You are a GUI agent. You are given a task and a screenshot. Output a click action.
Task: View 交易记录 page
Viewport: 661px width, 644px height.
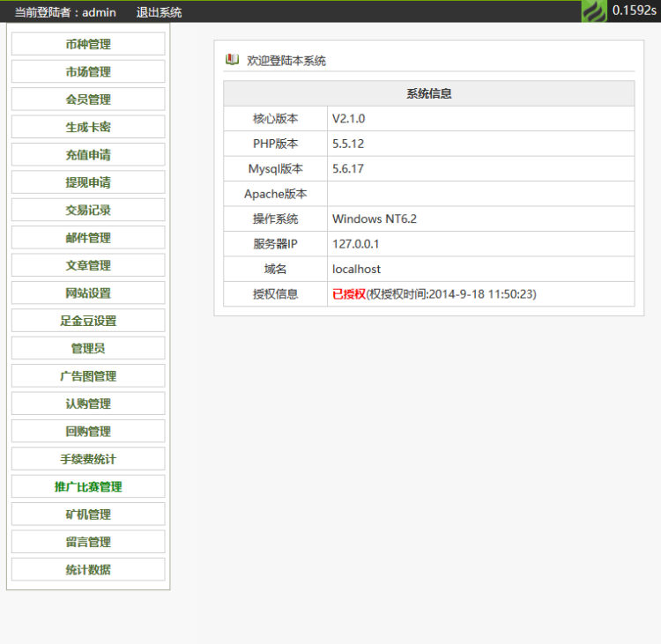[88, 210]
